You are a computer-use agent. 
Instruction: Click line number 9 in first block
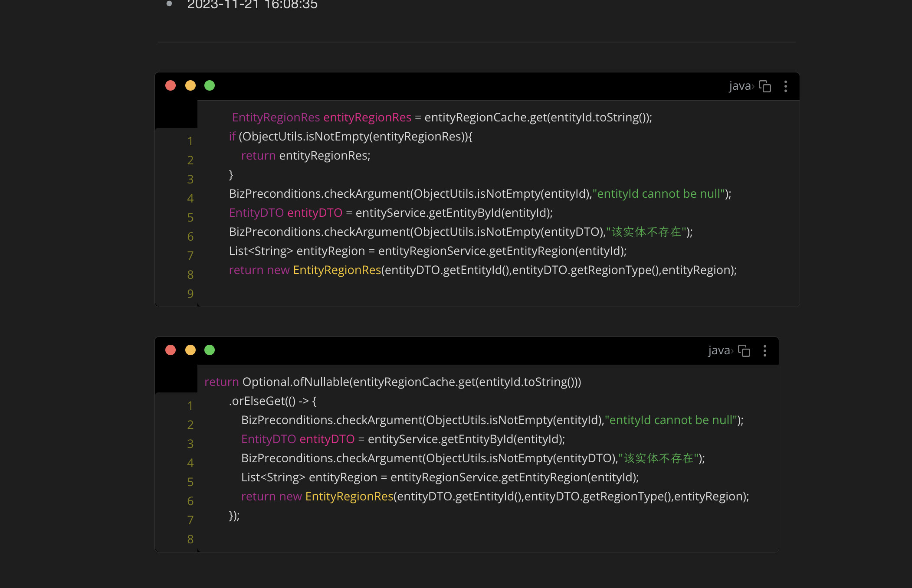(190, 294)
